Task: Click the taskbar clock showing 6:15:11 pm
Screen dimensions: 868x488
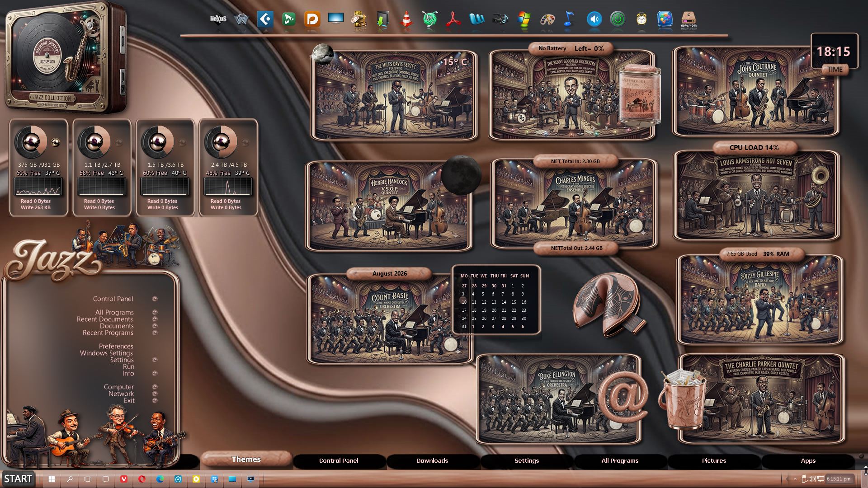Action: [x=839, y=479]
